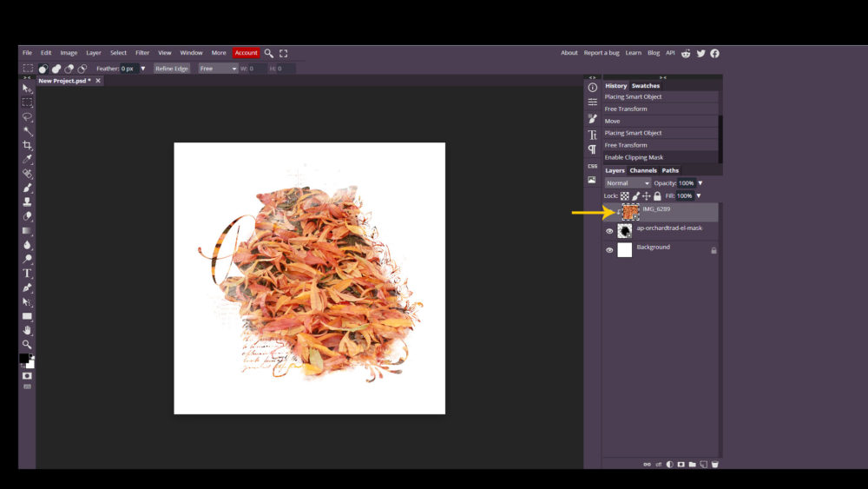This screenshot has width=868, height=489.
Task: Open the selection style Free dropdown
Action: click(x=218, y=69)
